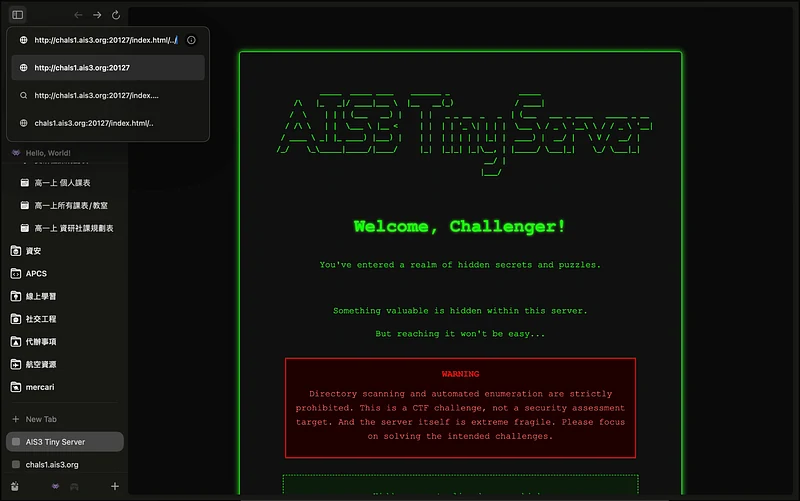
Task: Go back with the left arrow
Action: click(x=78, y=15)
